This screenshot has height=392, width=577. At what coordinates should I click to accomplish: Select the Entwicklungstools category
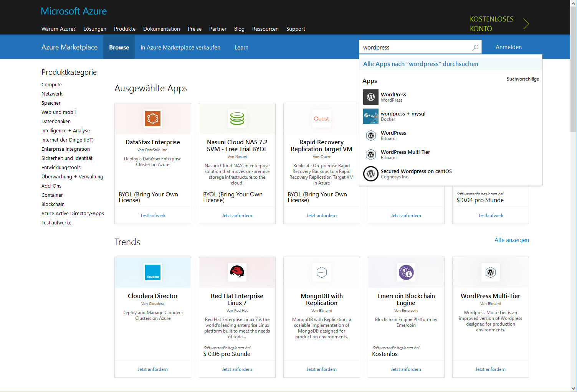pos(61,168)
